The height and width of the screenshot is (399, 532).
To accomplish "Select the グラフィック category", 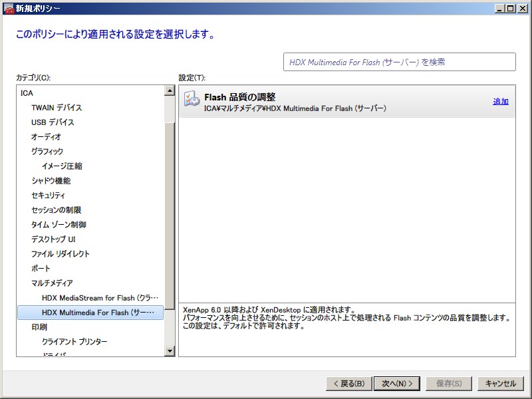I will coord(47,152).
